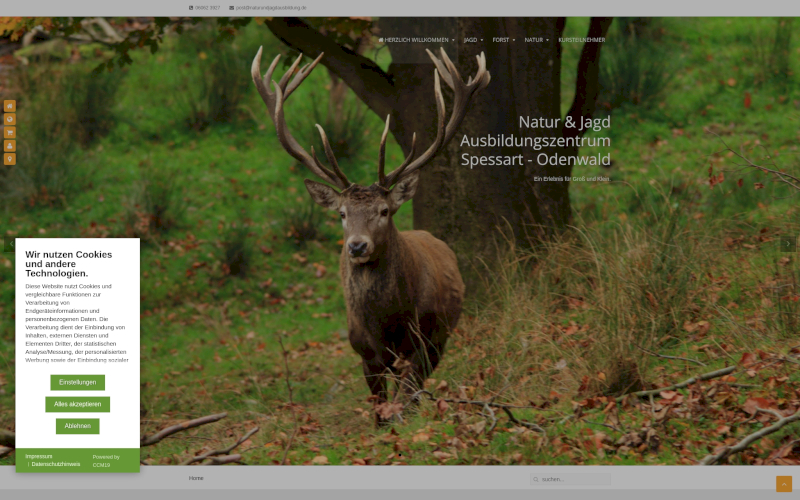Expand the Forst dropdown menu
Screen dimensions: 800x500
tap(503, 40)
